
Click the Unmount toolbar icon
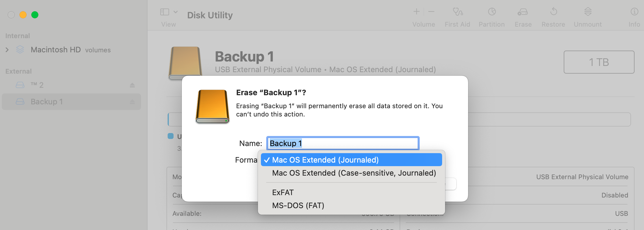588,12
